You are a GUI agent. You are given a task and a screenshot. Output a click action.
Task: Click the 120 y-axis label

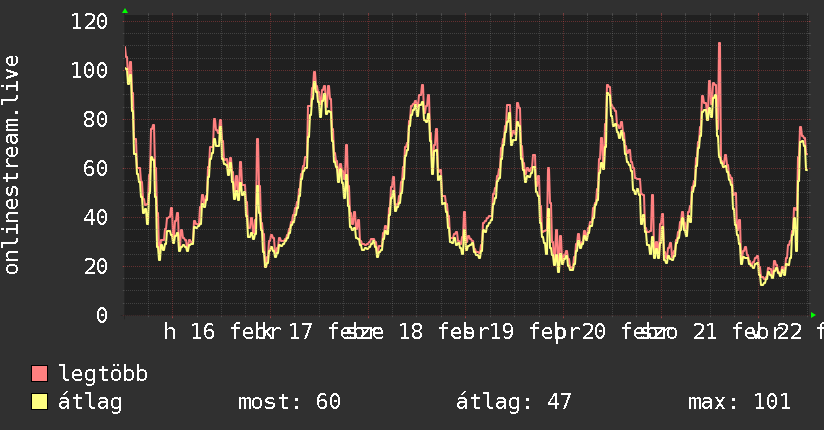89,21
